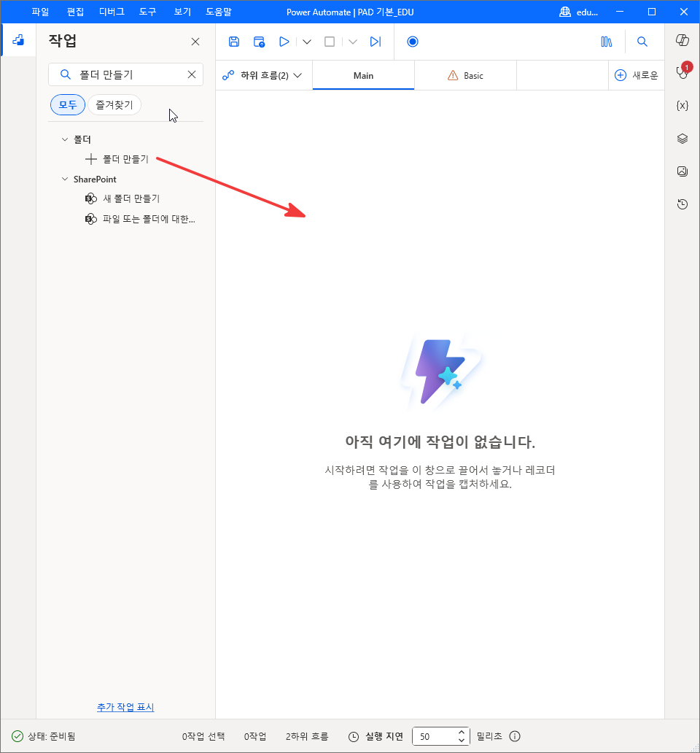Image resolution: width=700 pixels, height=753 pixels.
Task: Open the notification icon with red badge
Action: point(682,72)
